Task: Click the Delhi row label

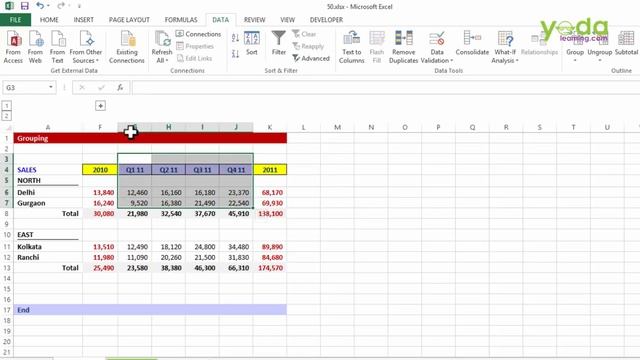Action: pos(26,192)
